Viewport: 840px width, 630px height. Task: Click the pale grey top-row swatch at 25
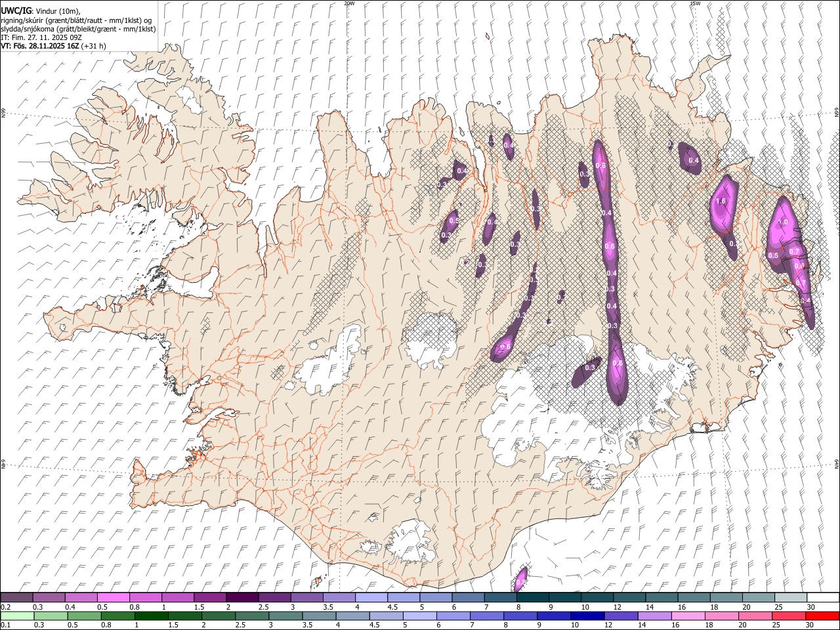pos(791,597)
